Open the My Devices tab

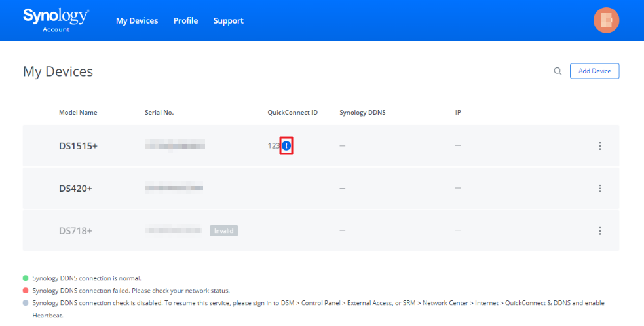point(137,20)
